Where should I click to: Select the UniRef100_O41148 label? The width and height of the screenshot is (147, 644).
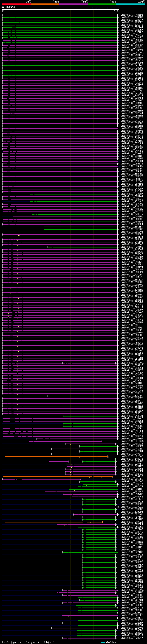[132, 65]
